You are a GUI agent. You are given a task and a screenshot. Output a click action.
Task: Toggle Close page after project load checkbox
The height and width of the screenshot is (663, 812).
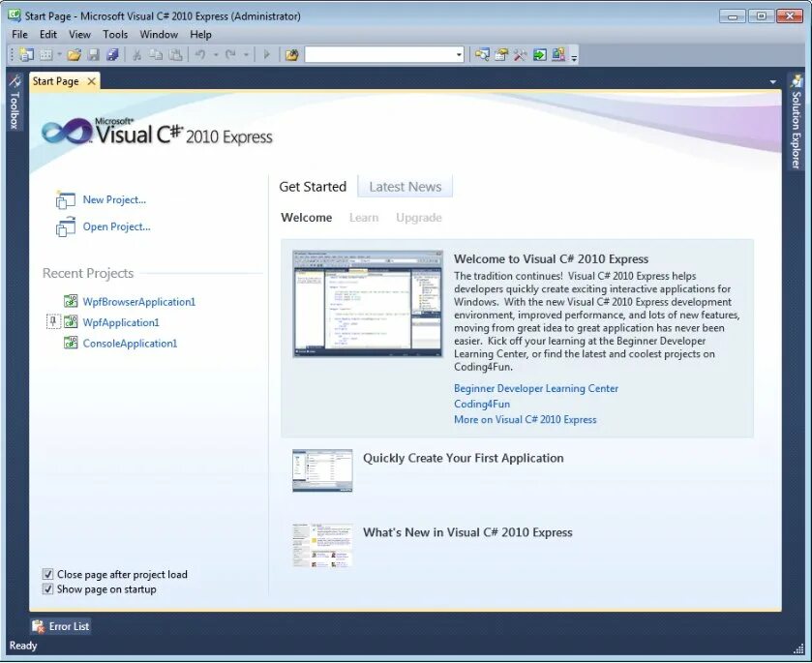(47, 574)
